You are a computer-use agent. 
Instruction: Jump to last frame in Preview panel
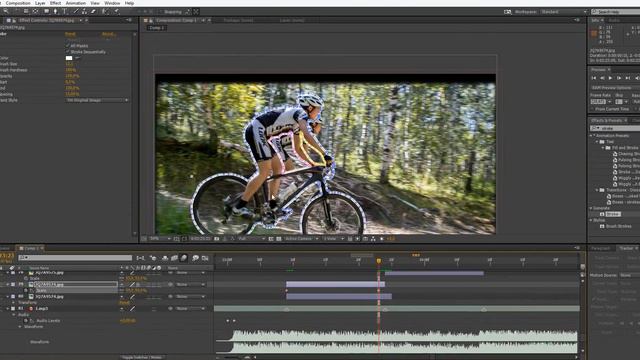click(628, 78)
